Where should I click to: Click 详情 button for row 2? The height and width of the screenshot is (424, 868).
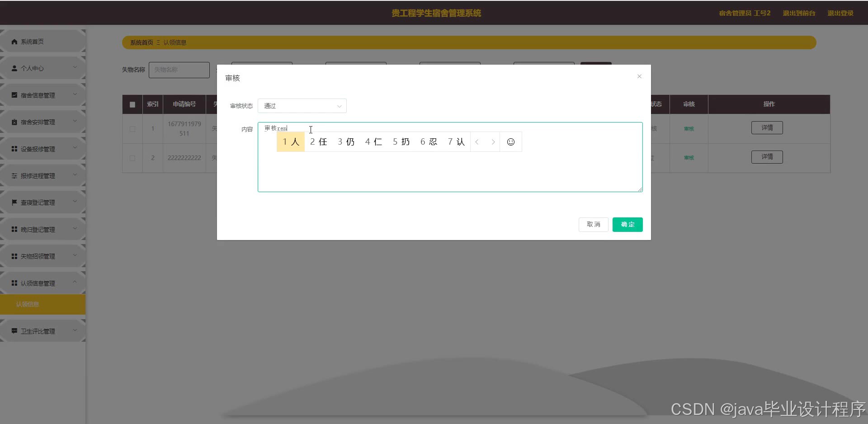coord(767,157)
